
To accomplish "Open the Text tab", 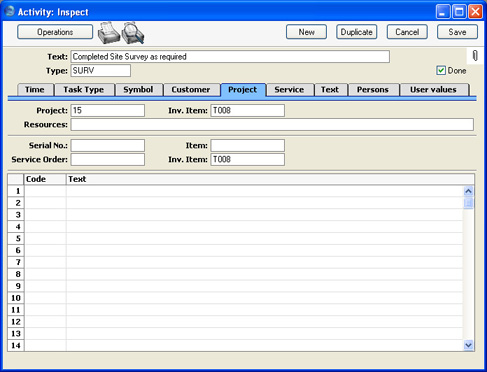I will 330,90.
